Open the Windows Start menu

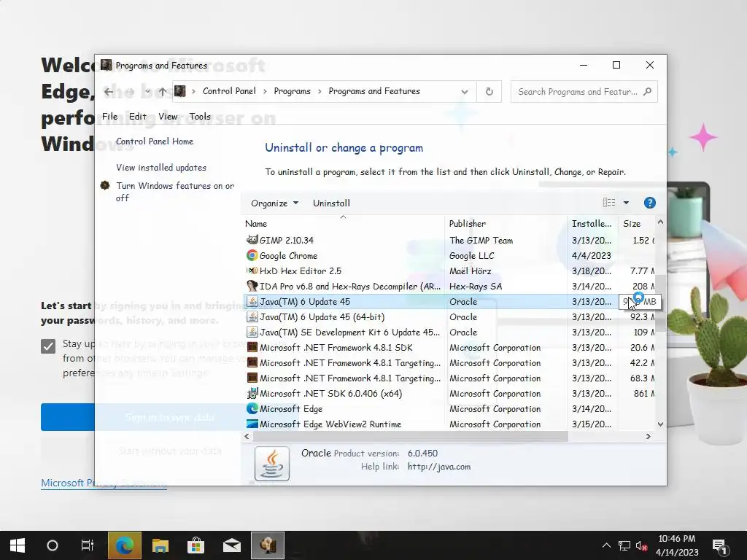18,545
